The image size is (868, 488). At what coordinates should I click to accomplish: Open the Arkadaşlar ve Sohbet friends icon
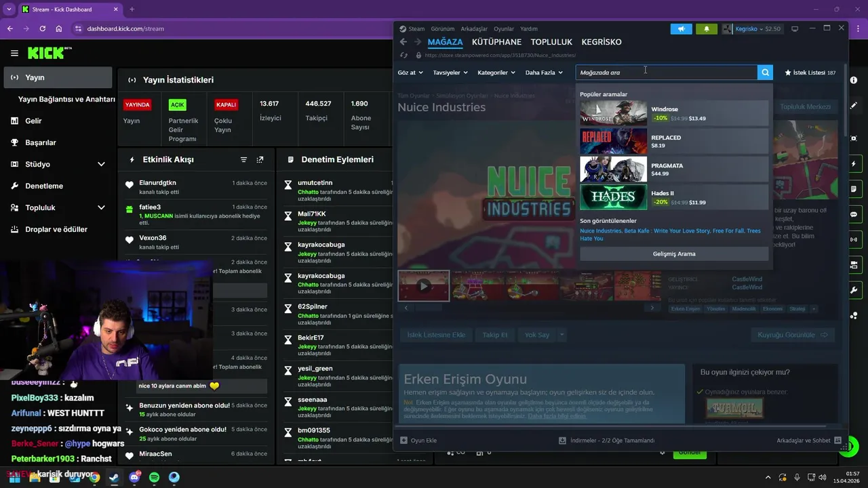(838, 441)
